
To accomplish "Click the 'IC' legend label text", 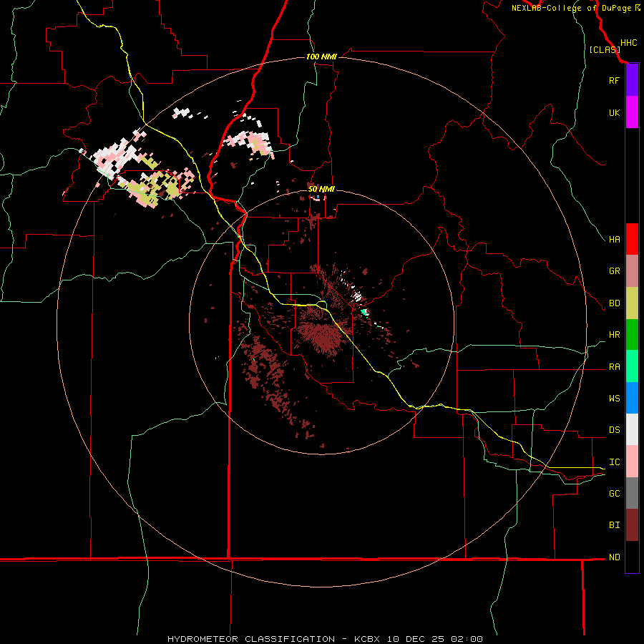I will (x=614, y=462).
